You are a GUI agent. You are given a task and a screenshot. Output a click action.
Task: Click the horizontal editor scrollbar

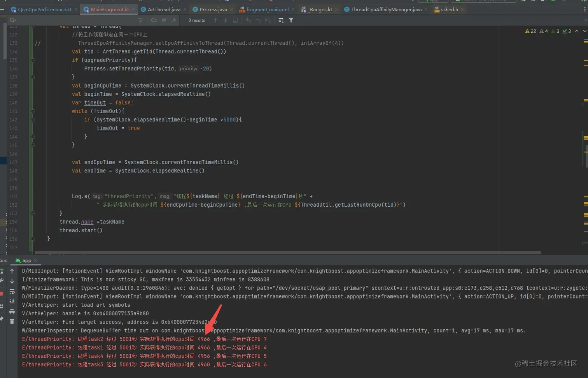click(x=288, y=253)
